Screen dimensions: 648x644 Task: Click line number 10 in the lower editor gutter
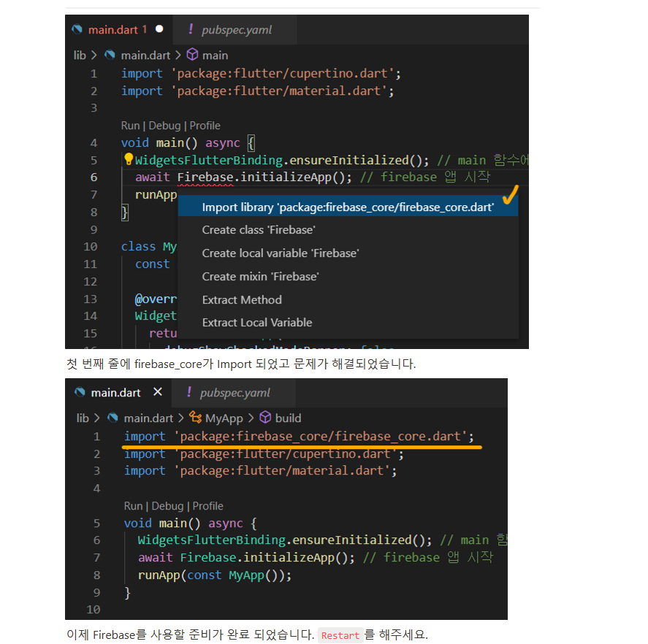point(94,609)
